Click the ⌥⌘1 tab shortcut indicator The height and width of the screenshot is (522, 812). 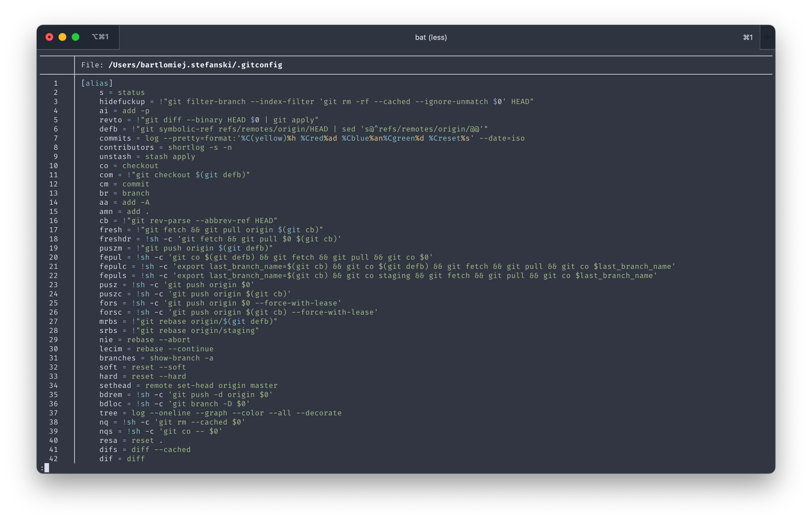tap(101, 37)
